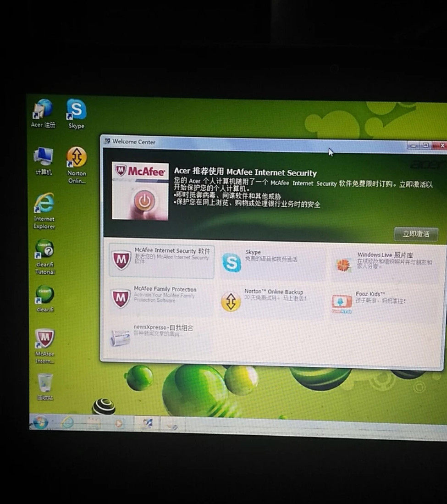Screen dimensions: 447x504
Task: Select McAfee Family Protection entry text
Action: coord(165,289)
